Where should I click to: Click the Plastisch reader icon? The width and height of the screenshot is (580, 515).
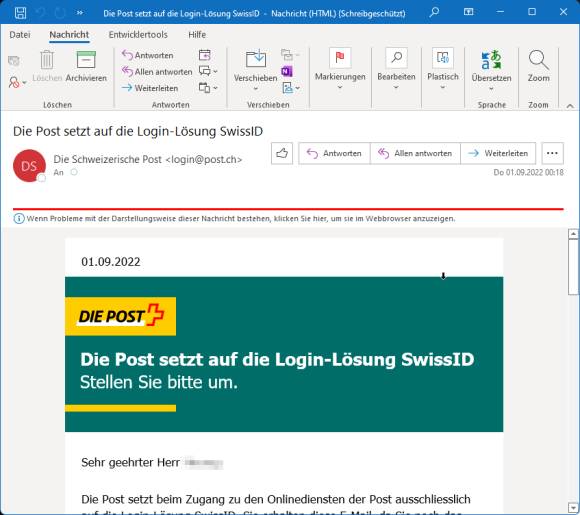click(x=443, y=58)
